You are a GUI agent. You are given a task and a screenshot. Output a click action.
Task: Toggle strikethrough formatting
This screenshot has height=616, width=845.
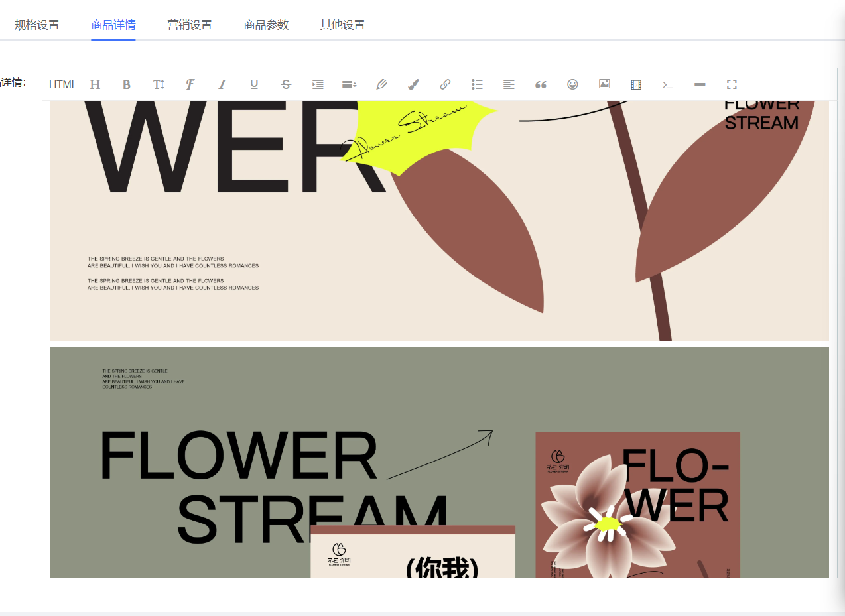(x=286, y=84)
